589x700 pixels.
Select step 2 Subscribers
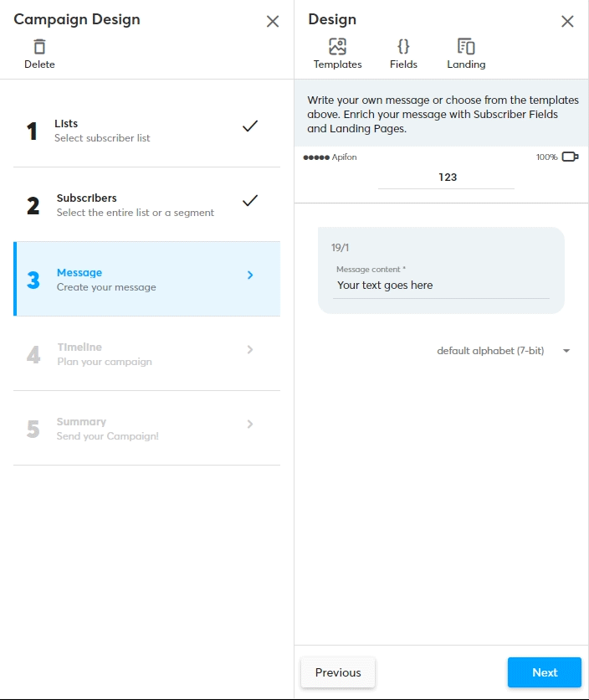146,205
